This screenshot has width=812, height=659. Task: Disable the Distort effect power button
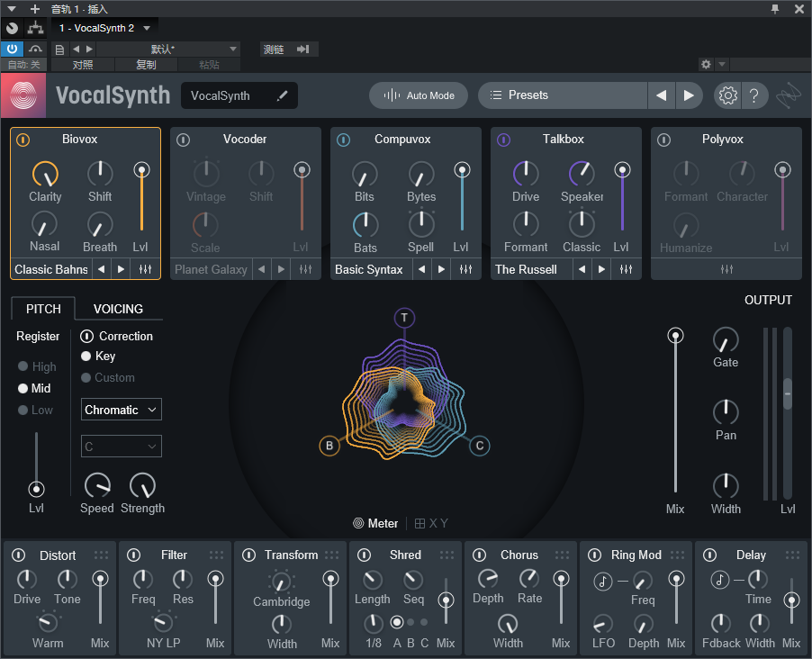(x=18, y=555)
